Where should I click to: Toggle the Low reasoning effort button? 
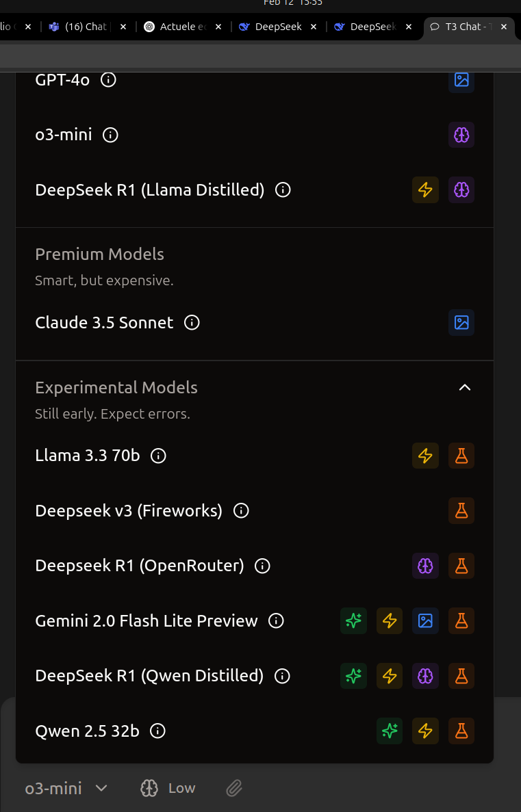[x=168, y=788]
